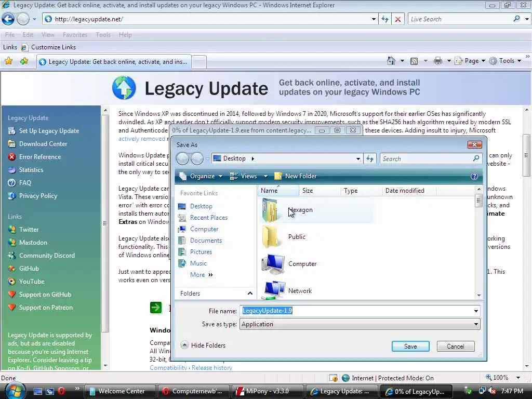532x399 pixels.
Task: Open the File menu in IE
Action: (10, 35)
